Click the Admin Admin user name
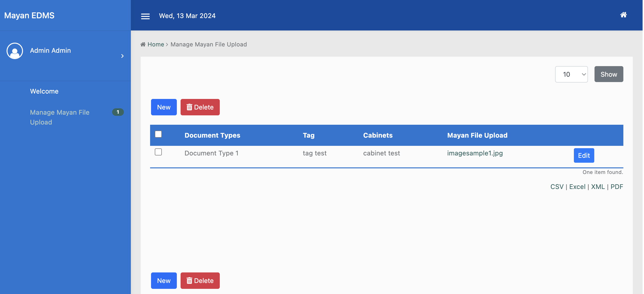This screenshot has height=294, width=644. [x=50, y=50]
